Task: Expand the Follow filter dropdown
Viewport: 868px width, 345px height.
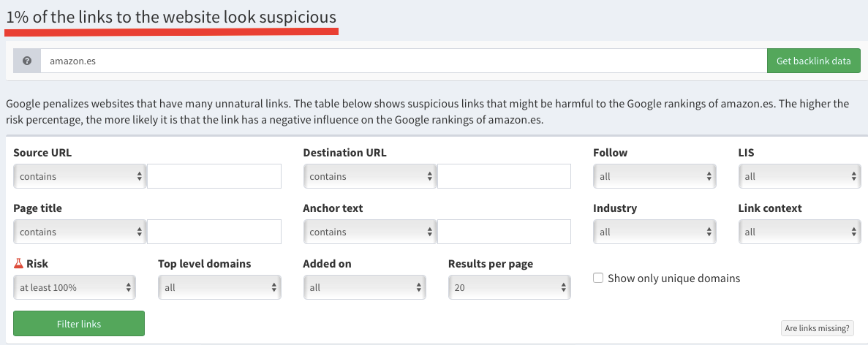Action: tap(654, 176)
